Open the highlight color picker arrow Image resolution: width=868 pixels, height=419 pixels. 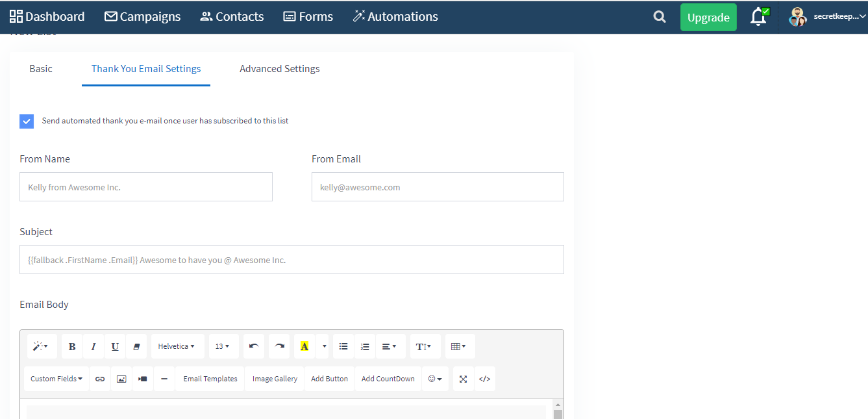(x=325, y=346)
